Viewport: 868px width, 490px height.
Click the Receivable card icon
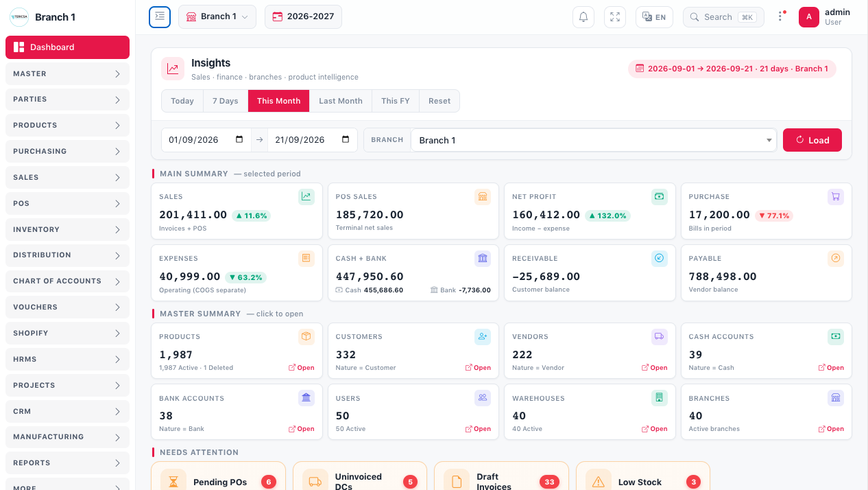click(x=660, y=259)
